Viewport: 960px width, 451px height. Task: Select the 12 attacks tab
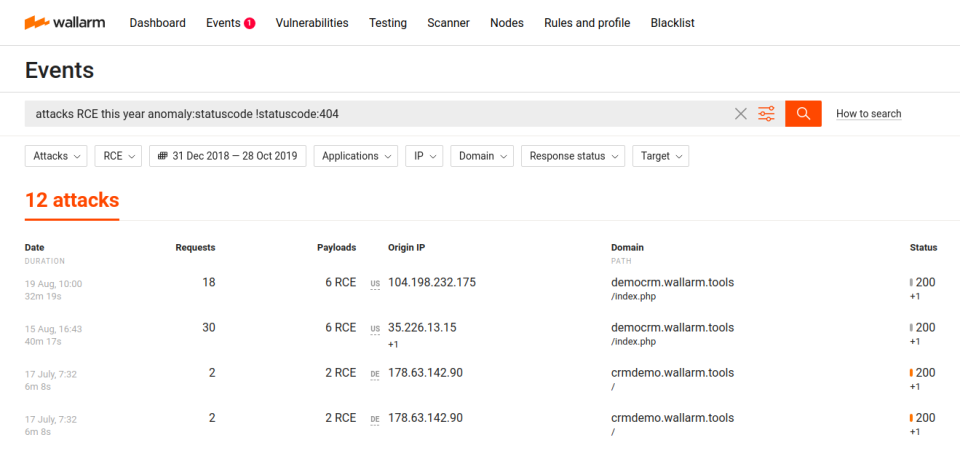(x=72, y=200)
